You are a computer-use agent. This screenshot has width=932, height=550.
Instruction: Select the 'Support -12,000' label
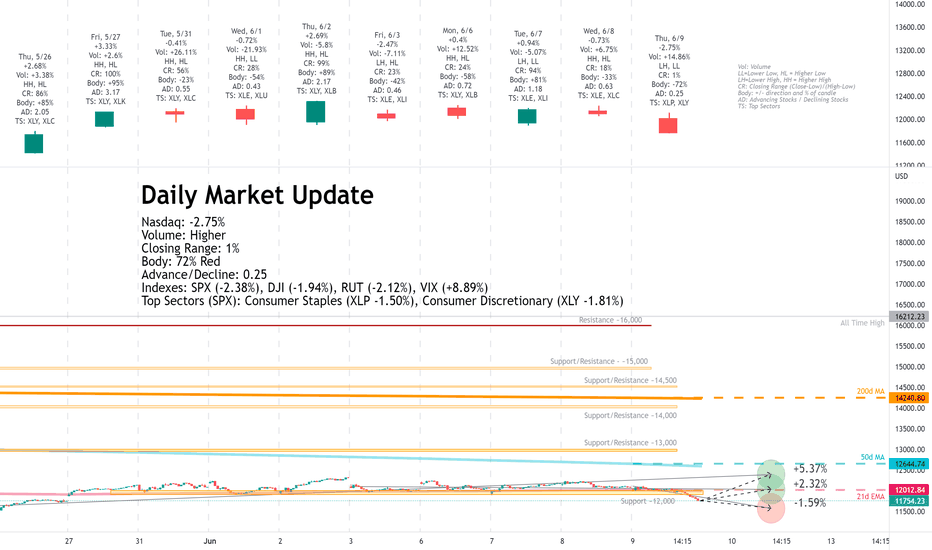click(648, 501)
